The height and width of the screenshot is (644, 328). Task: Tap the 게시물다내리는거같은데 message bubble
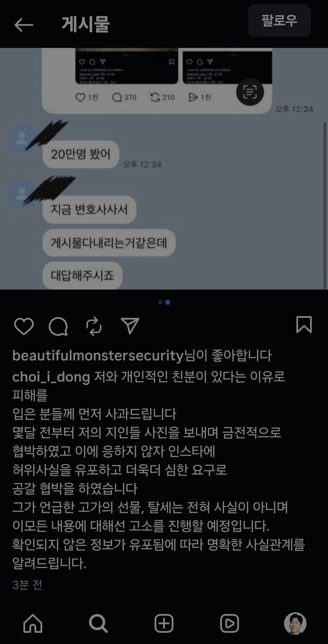click(x=109, y=244)
